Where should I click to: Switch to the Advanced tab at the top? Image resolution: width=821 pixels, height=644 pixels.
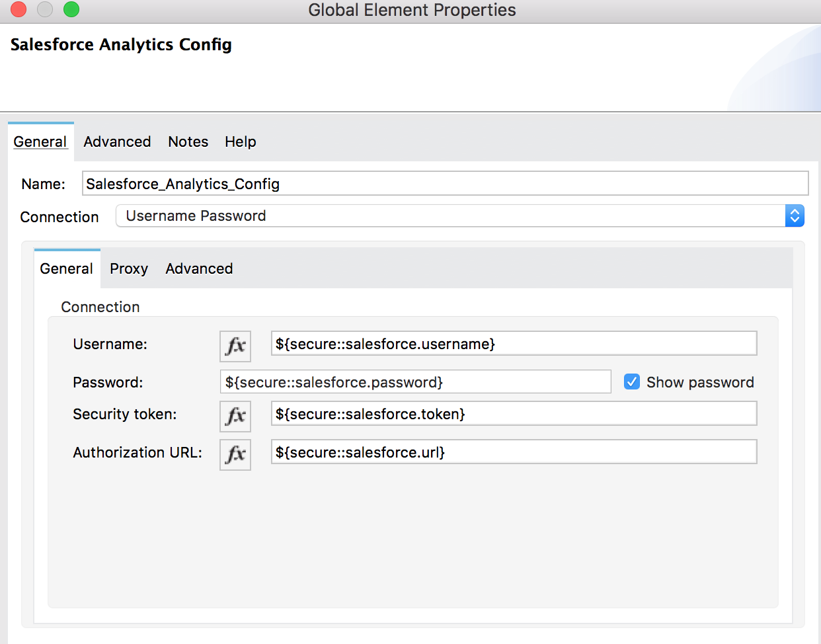pyautogui.click(x=117, y=141)
